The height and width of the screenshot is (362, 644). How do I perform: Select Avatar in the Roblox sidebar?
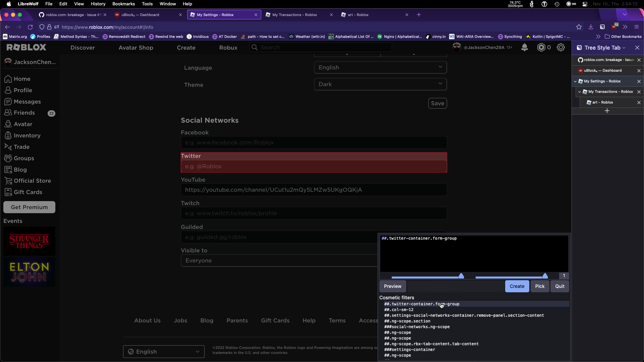[x=22, y=124]
